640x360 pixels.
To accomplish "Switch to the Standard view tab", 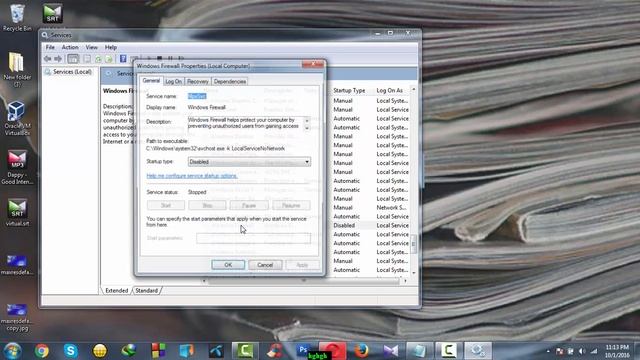I will click(147, 290).
